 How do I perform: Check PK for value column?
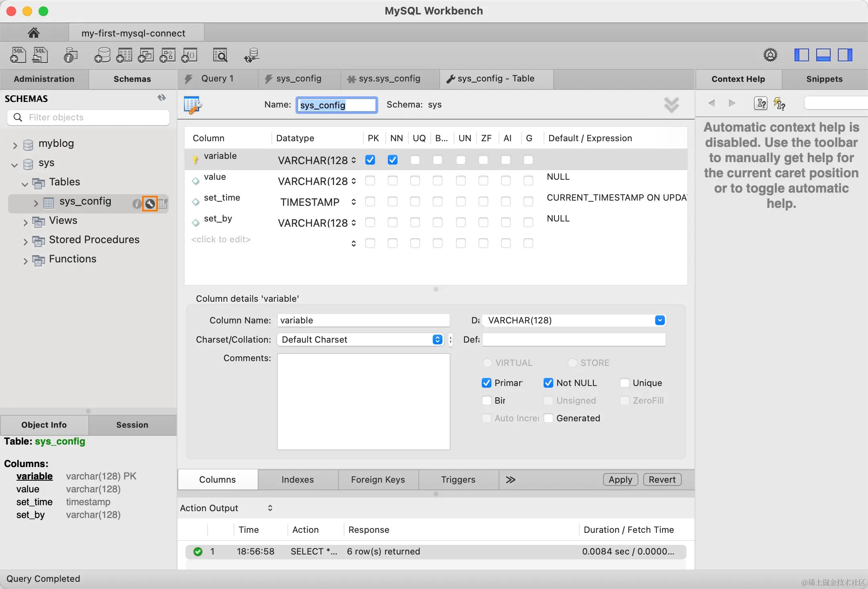click(x=370, y=181)
